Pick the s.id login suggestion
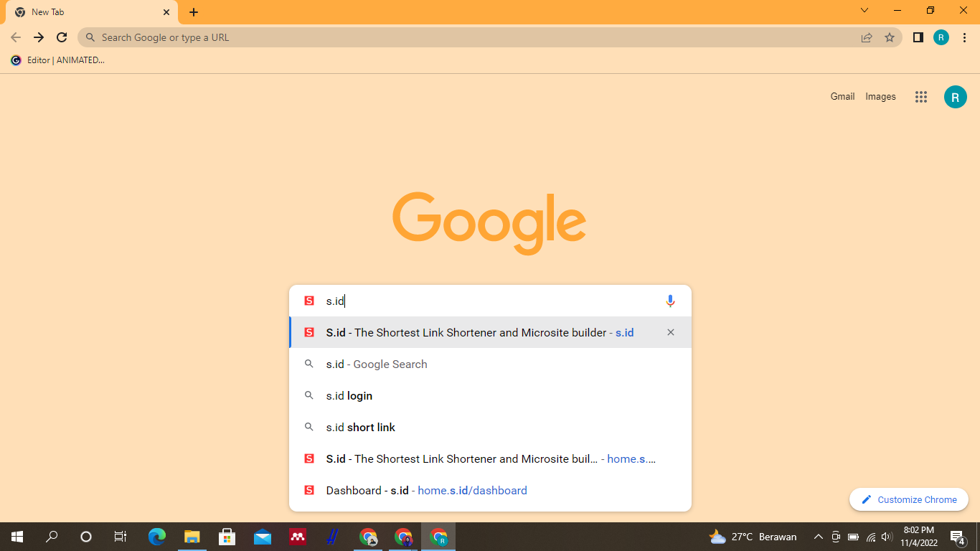 point(490,396)
